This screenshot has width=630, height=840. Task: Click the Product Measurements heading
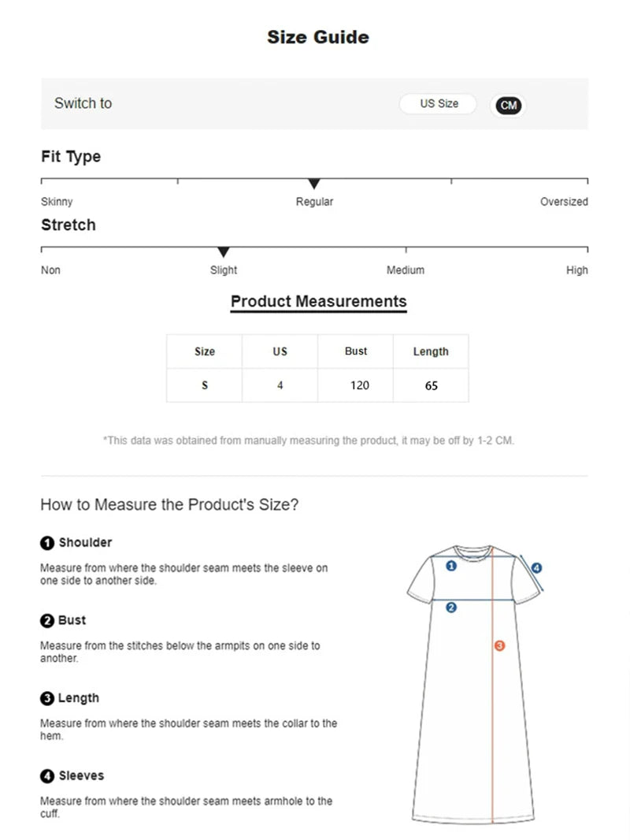[318, 301]
